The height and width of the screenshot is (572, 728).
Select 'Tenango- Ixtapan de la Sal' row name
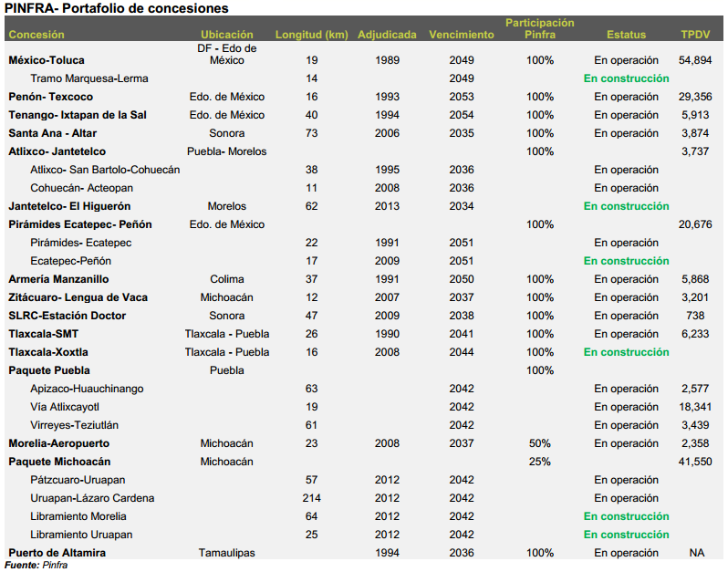click(x=78, y=115)
